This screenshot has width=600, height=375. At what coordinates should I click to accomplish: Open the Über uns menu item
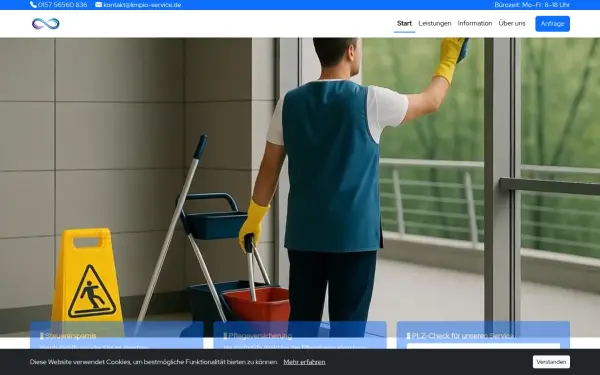coord(512,23)
